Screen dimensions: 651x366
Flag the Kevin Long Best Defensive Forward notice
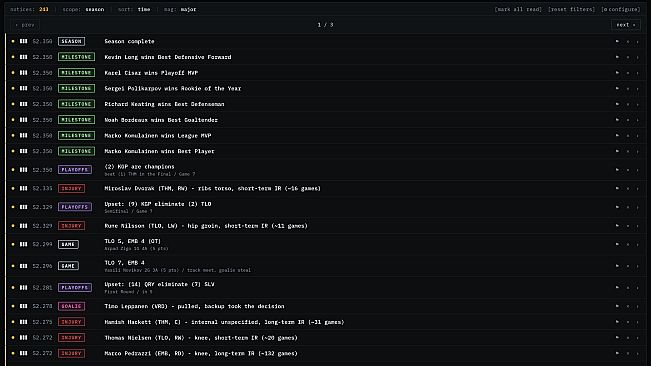coord(617,57)
